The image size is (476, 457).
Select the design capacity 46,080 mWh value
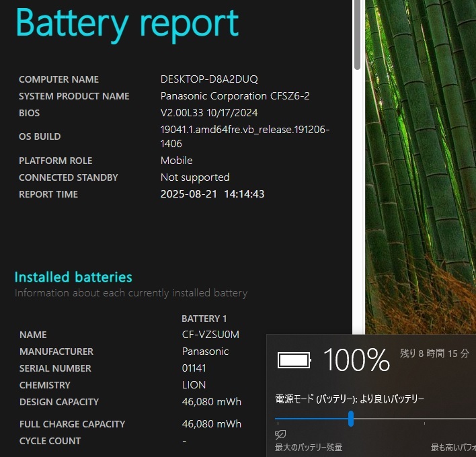[x=212, y=402]
